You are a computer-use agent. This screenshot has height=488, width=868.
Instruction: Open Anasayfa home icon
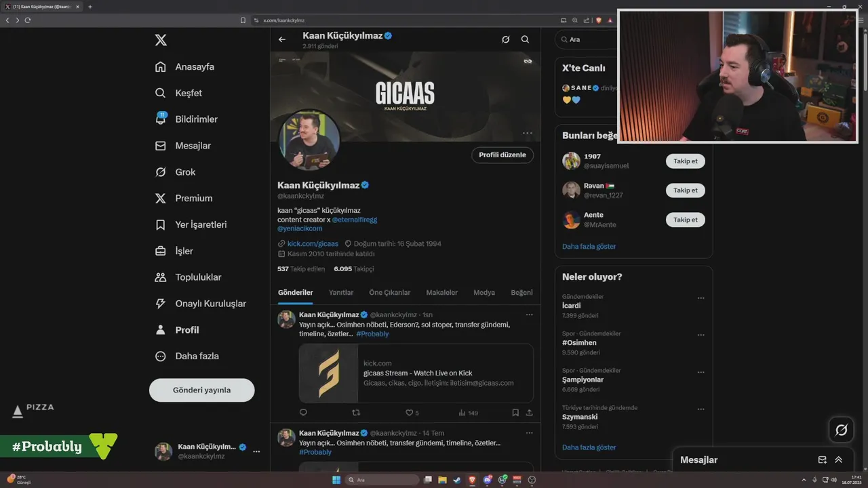(161, 66)
